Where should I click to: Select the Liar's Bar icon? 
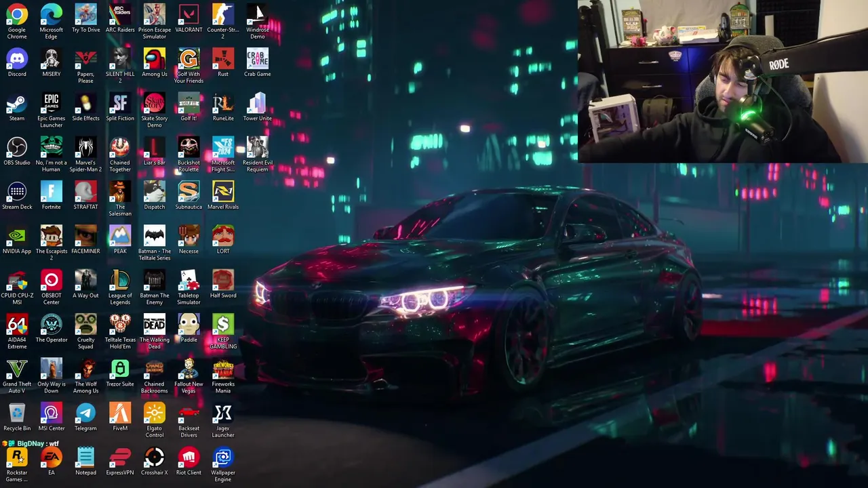coord(155,151)
